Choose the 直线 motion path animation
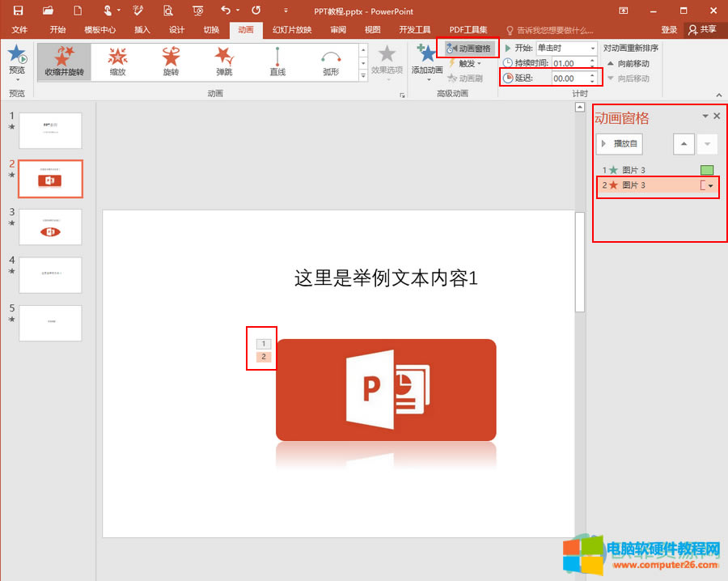 click(x=277, y=61)
